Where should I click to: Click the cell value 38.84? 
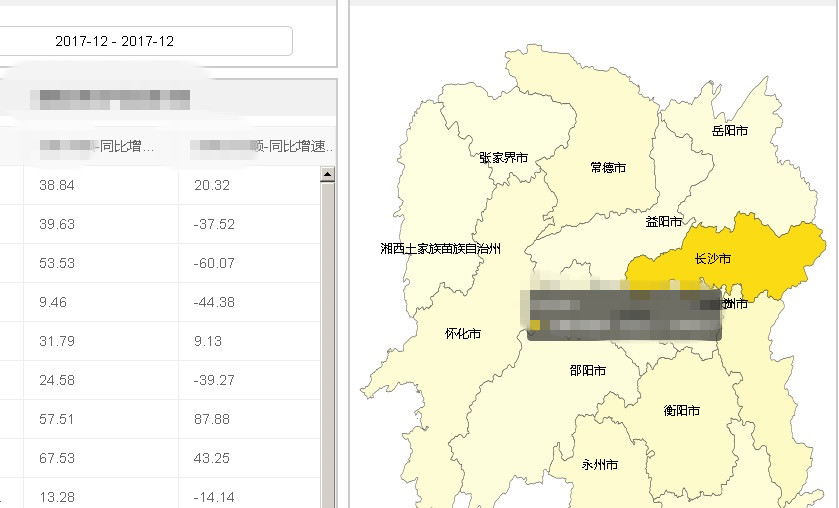coord(57,185)
